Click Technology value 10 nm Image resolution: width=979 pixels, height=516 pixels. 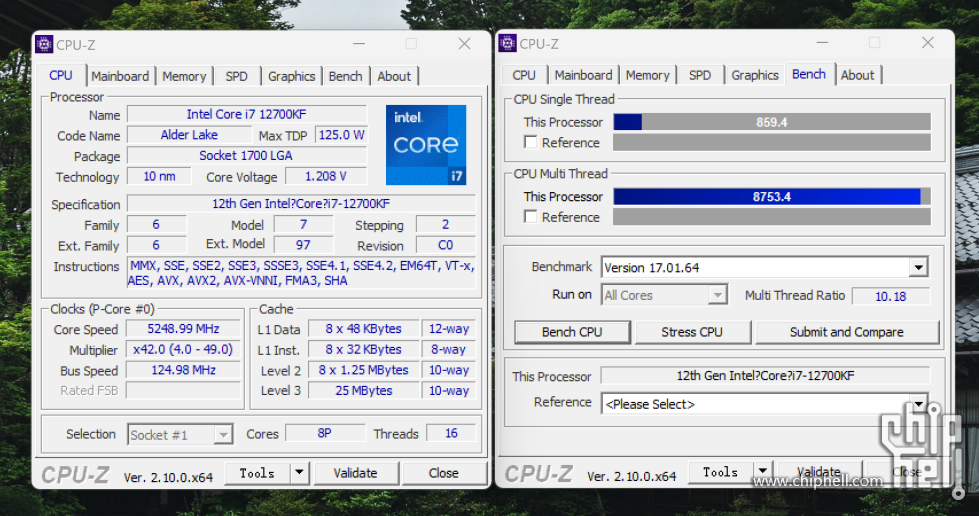[159, 176]
